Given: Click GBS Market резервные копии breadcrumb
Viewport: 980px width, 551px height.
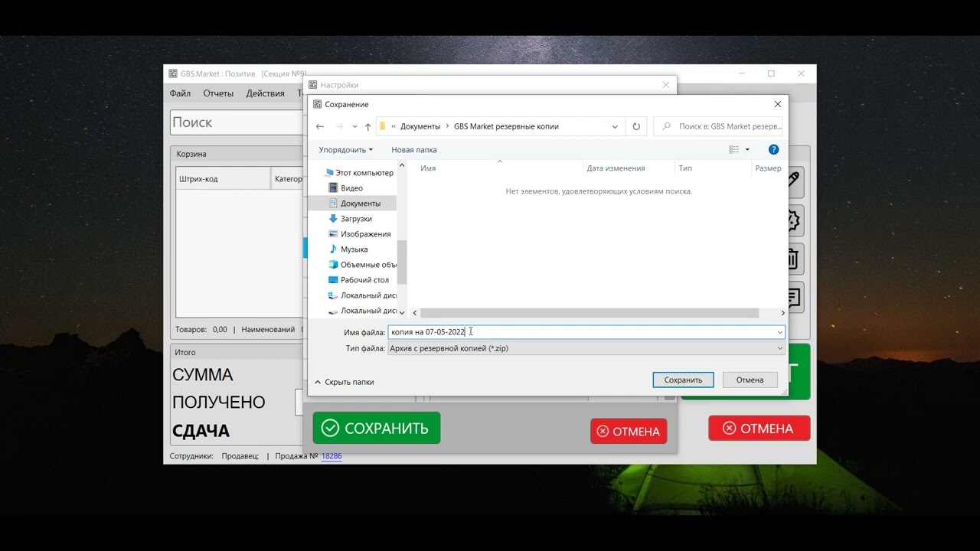Looking at the screenshot, I should pyautogui.click(x=506, y=126).
